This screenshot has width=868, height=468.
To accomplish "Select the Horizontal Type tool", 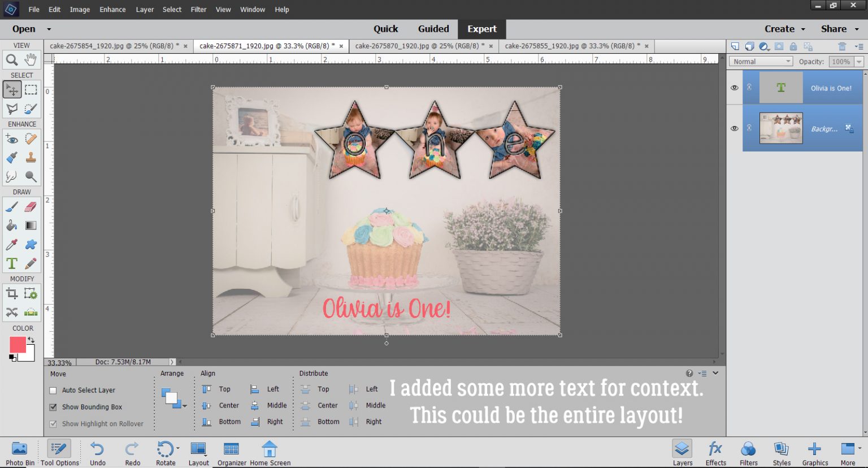I will [x=11, y=263].
